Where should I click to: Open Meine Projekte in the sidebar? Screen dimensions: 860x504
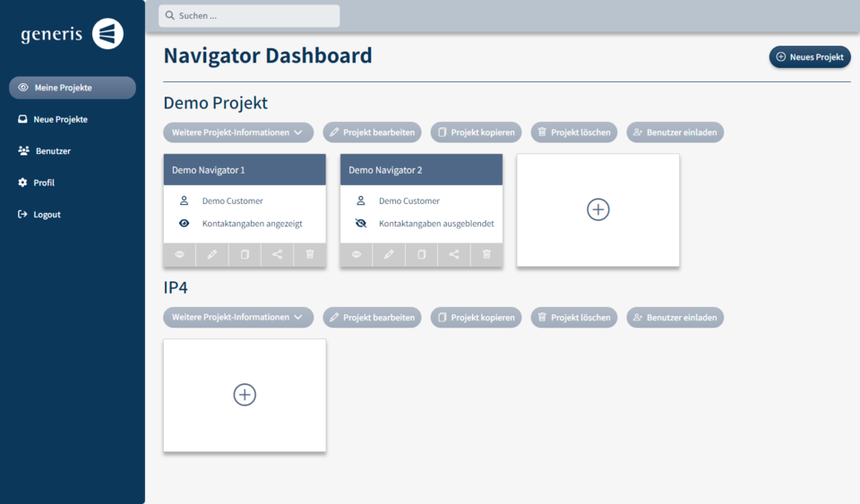[73, 88]
